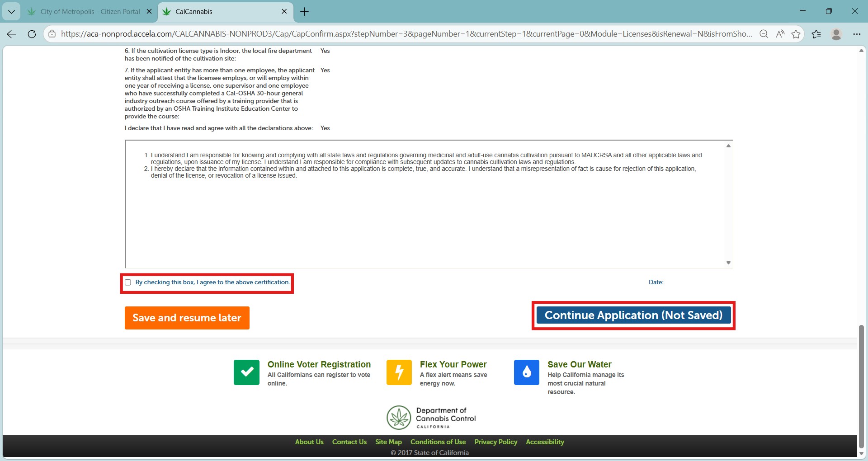Click Continue Application (Not Saved) button

(x=633, y=315)
